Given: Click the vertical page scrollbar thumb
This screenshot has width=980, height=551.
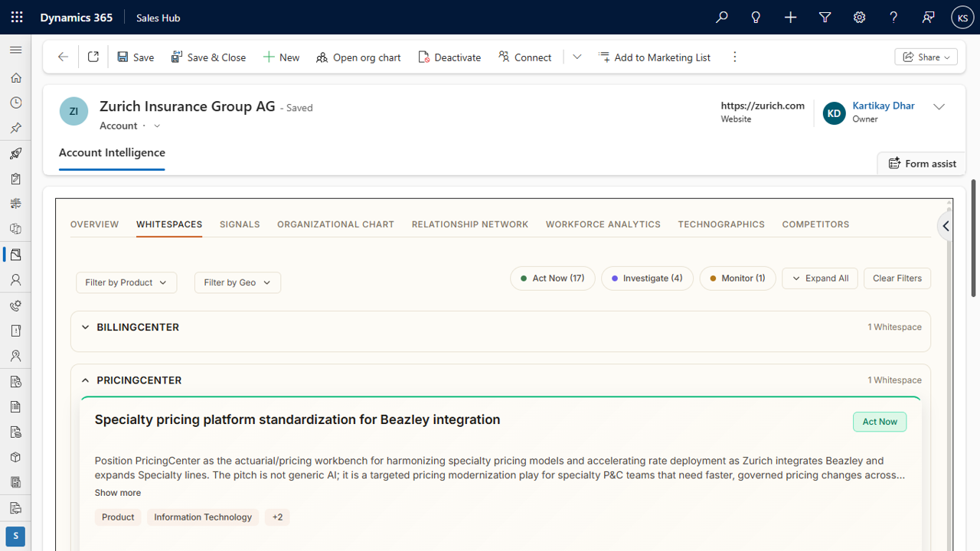Looking at the screenshot, I should [x=974, y=238].
